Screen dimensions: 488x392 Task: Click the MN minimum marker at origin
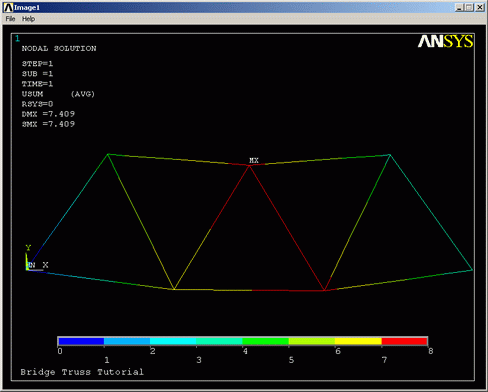point(32,265)
